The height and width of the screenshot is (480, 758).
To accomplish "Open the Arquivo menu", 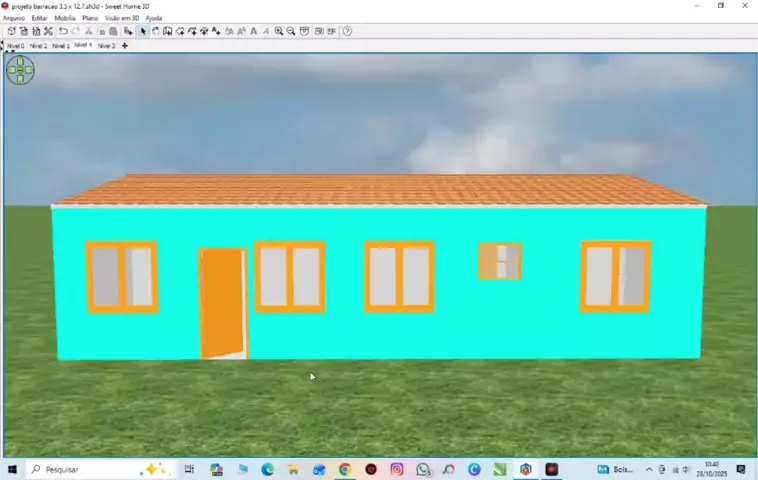I will (13, 18).
